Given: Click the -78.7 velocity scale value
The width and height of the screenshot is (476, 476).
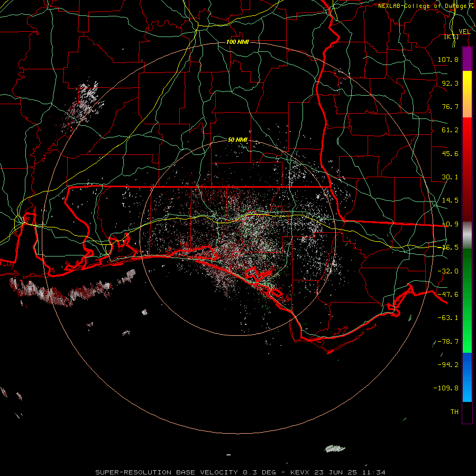Looking at the screenshot, I should 448,342.
